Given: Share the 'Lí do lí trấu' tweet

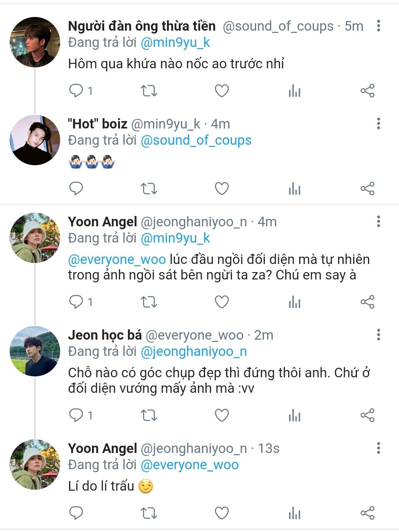Looking at the screenshot, I should (367, 513).
